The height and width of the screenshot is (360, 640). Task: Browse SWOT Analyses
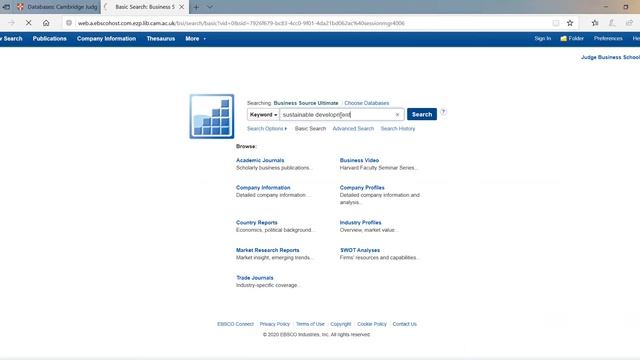[360, 250]
